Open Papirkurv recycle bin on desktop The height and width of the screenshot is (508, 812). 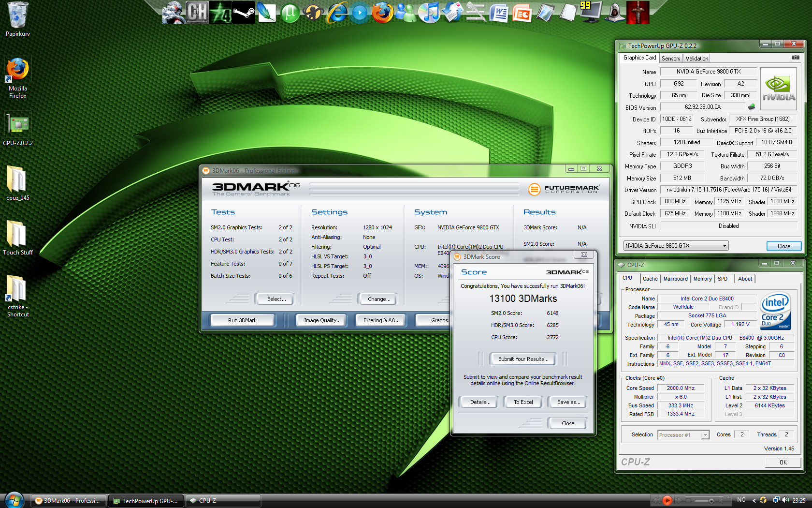(18, 19)
